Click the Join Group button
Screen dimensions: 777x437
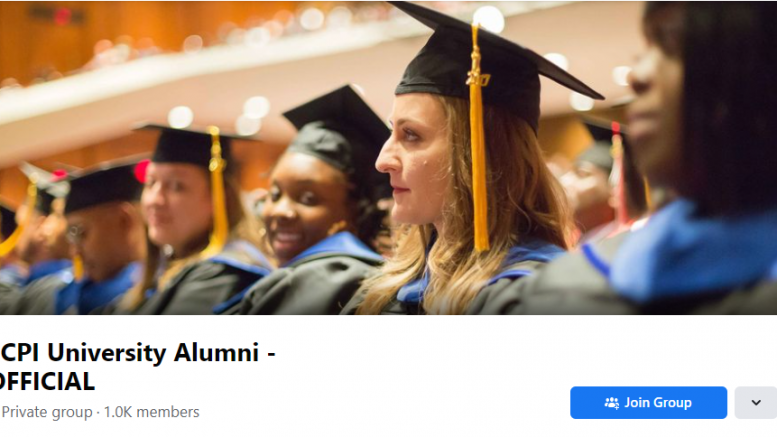click(x=648, y=402)
